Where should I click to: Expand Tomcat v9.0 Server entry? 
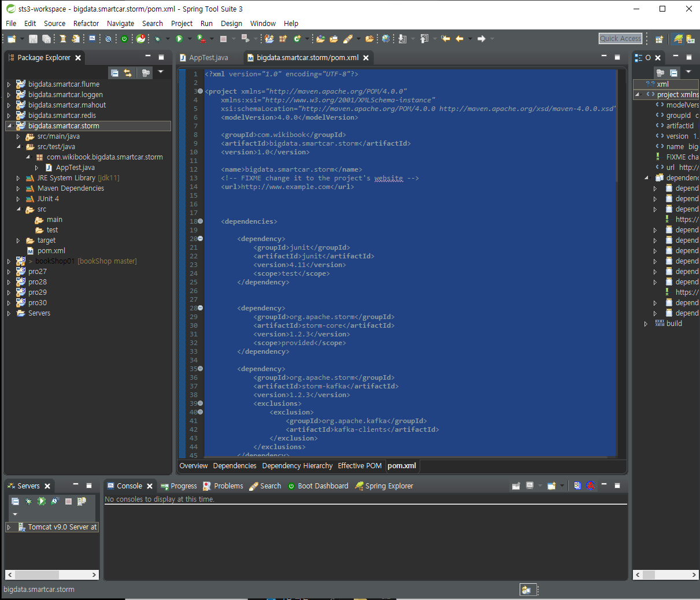pyautogui.click(x=9, y=527)
